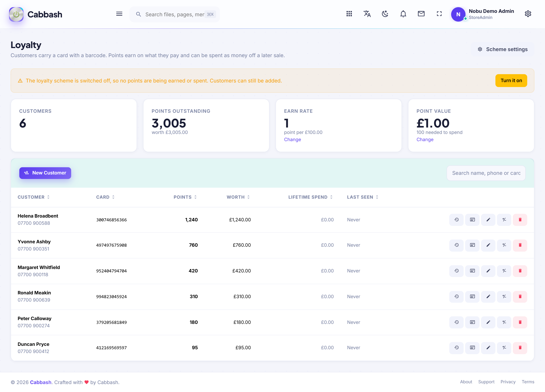This screenshot has height=392, width=545.
Task: Edit Peter Calloway's customer record
Action: pyautogui.click(x=488, y=322)
